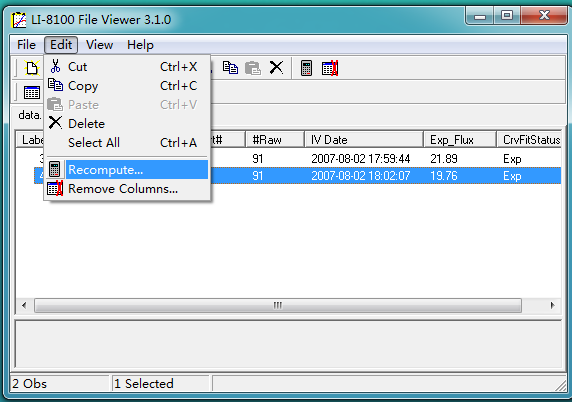The width and height of the screenshot is (572, 402).
Task: Open the View menu
Action: [99, 45]
